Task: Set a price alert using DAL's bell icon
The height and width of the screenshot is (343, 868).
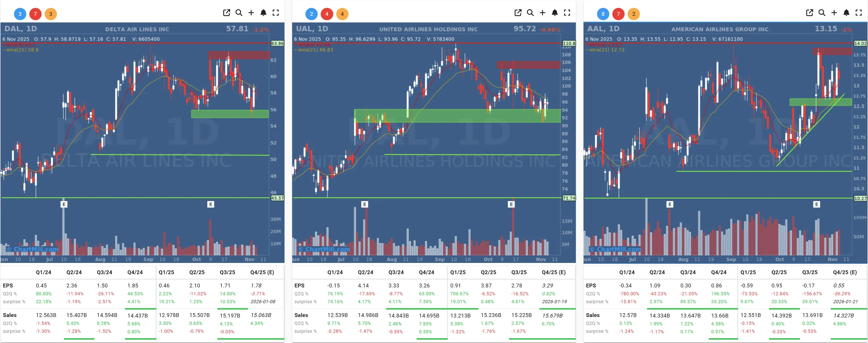Action: (263, 12)
